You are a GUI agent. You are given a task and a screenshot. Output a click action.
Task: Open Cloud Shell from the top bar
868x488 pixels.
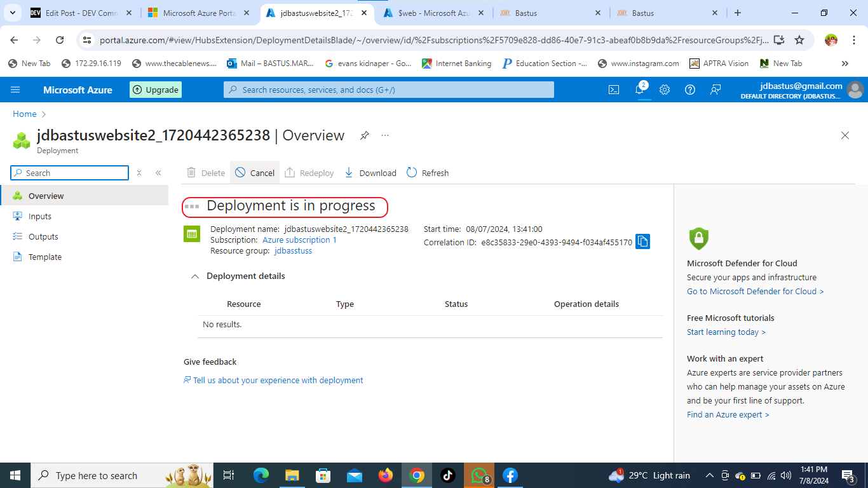pyautogui.click(x=614, y=90)
